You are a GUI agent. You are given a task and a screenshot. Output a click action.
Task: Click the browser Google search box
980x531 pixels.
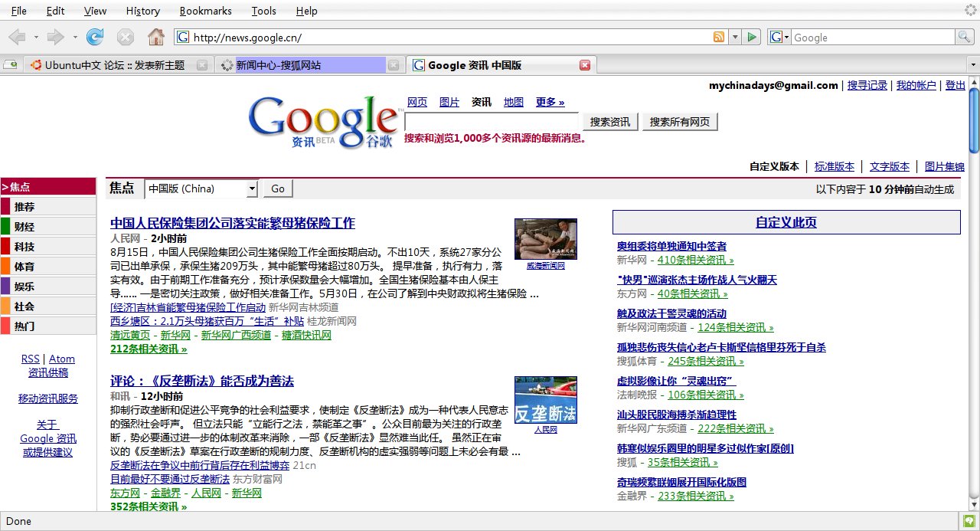point(873,37)
